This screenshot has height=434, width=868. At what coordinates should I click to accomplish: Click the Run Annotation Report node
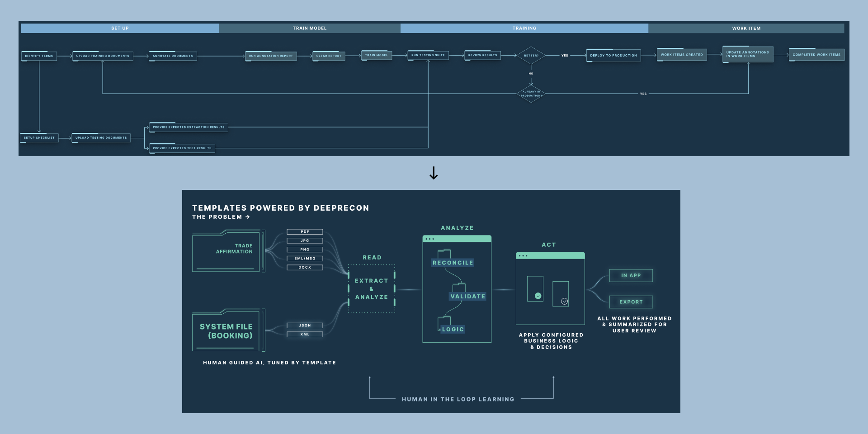pos(271,56)
